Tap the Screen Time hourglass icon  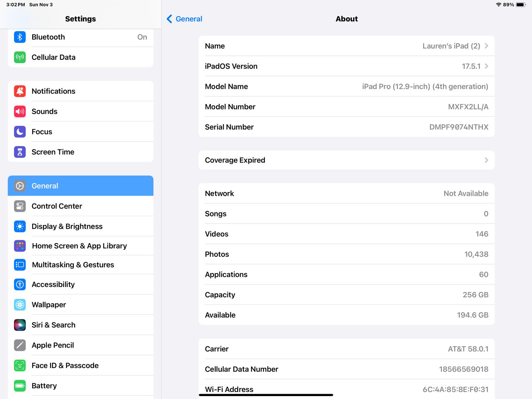click(20, 152)
